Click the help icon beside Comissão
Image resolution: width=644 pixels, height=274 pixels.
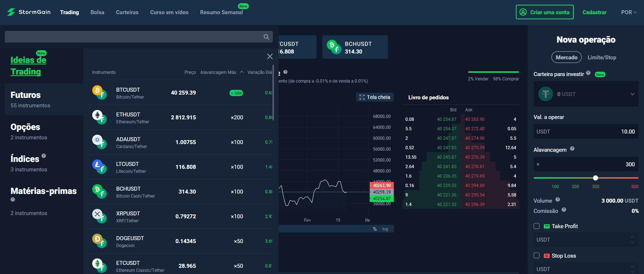[564, 210]
